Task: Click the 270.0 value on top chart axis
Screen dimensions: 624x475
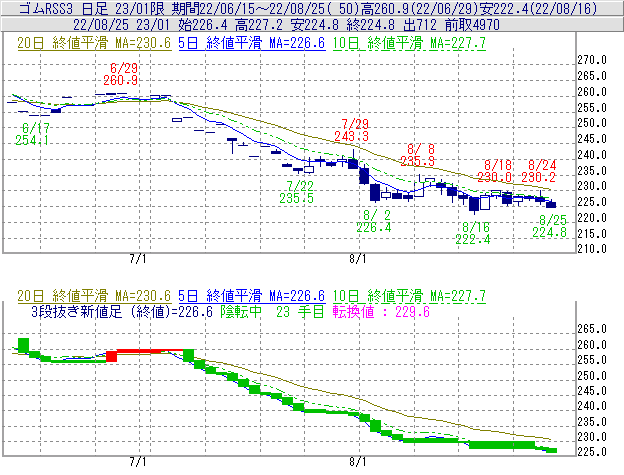Action: (592, 60)
